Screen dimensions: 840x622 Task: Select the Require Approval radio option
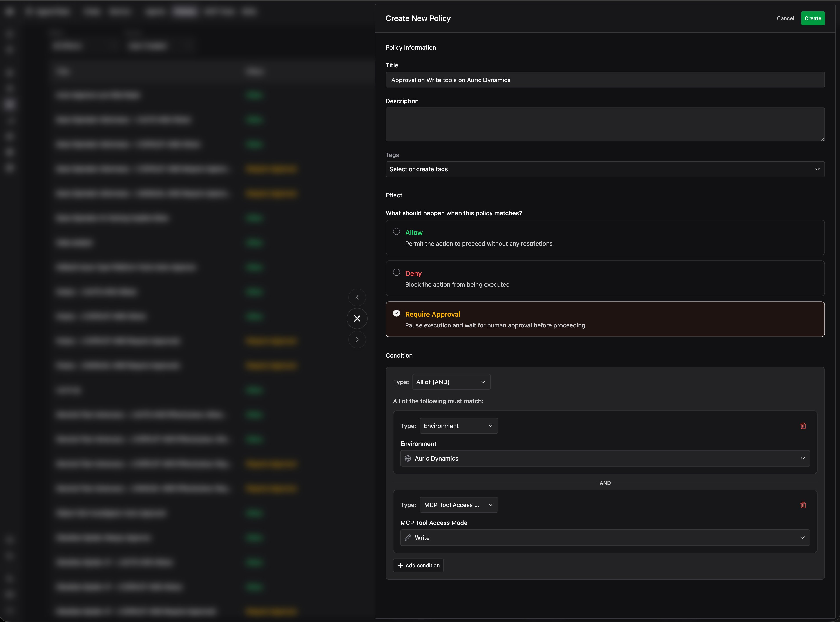tap(396, 313)
